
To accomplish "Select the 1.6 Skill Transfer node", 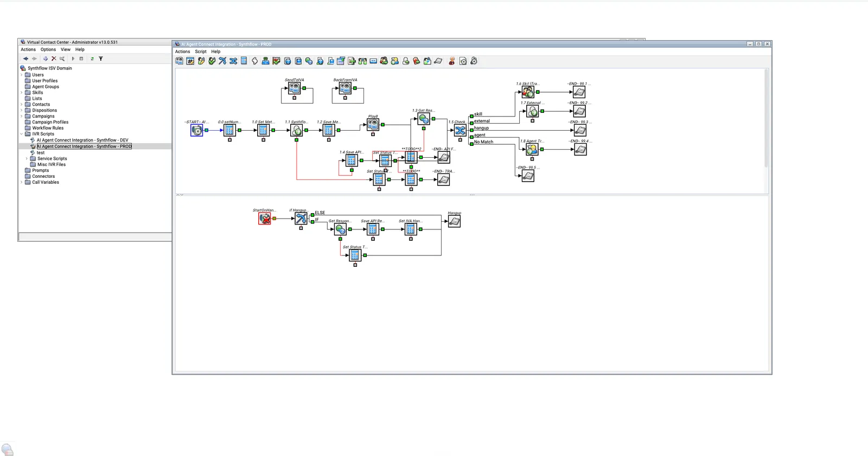I will tap(528, 92).
